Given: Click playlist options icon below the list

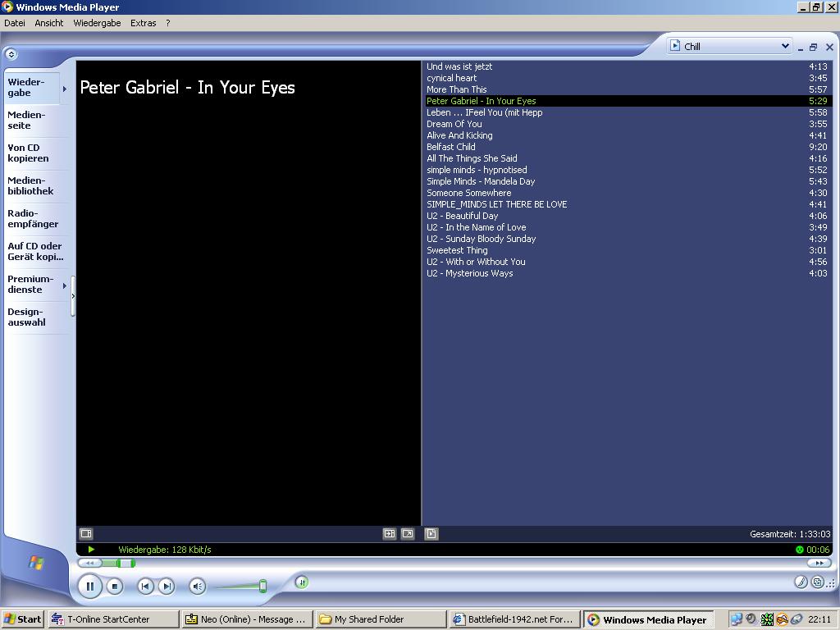Looking at the screenshot, I should [431, 533].
